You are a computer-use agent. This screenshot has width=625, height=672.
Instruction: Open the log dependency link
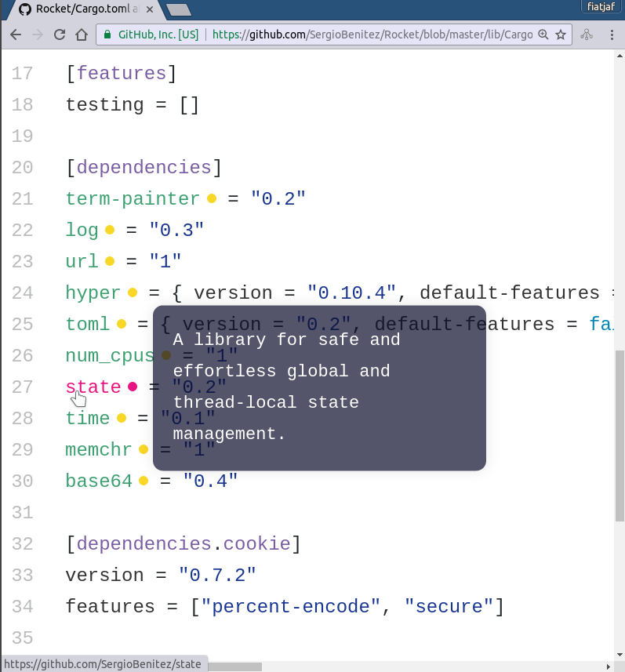82,231
